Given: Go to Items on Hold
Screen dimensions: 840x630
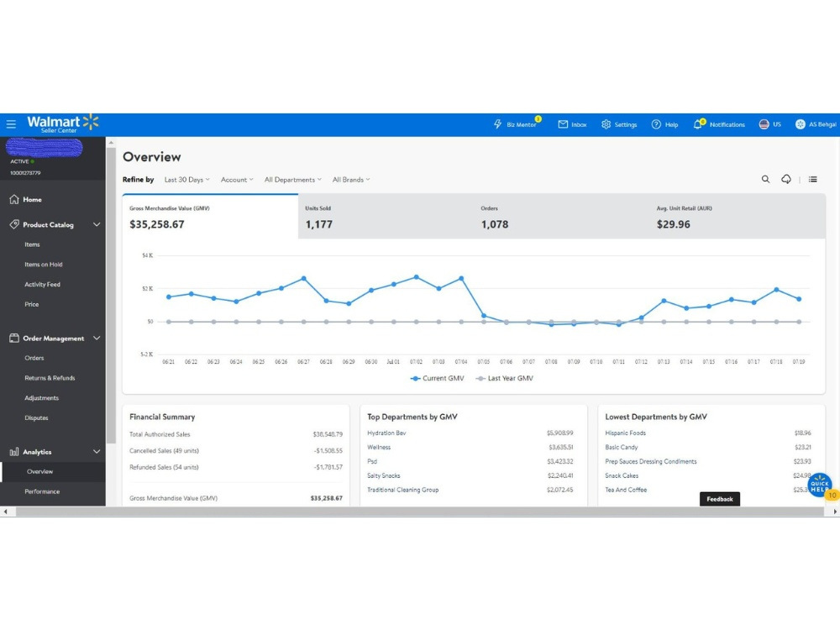Looking at the screenshot, I should (44, 264).
